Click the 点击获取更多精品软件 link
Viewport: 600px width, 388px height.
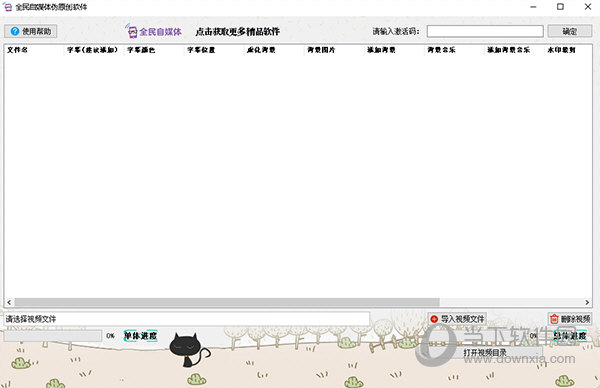pos(237,31)
